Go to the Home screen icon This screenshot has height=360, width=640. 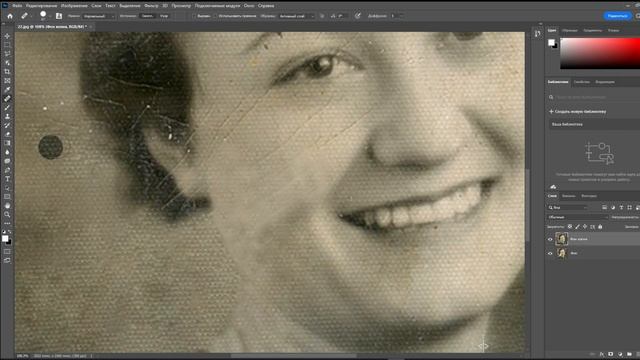pyautogui.click(x=10, y=16)
